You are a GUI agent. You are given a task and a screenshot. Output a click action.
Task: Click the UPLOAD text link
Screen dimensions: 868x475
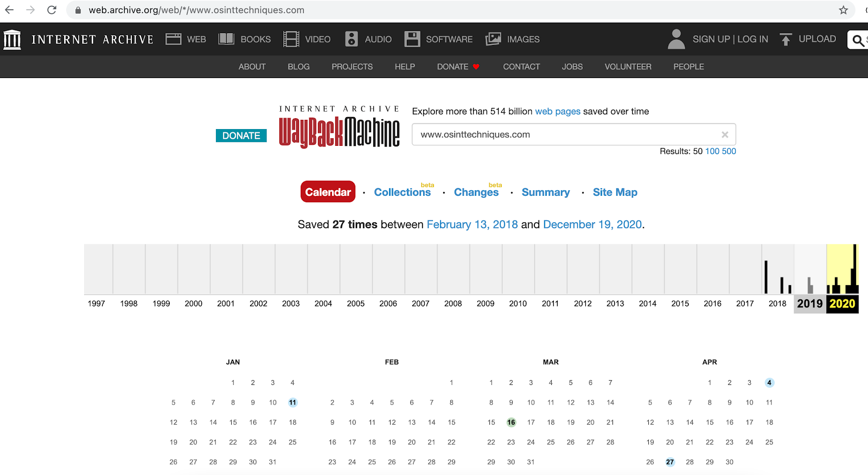pyautogui.click(x=817, y=39)
